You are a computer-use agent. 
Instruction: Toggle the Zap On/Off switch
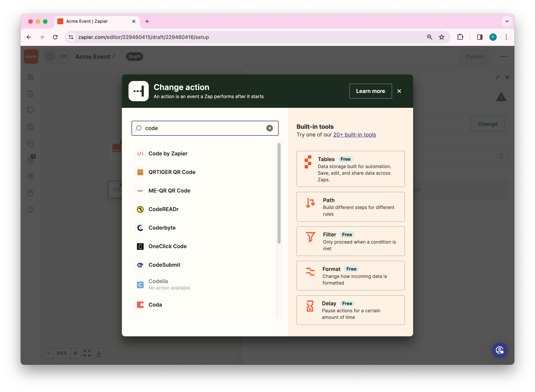coord(56,56)
